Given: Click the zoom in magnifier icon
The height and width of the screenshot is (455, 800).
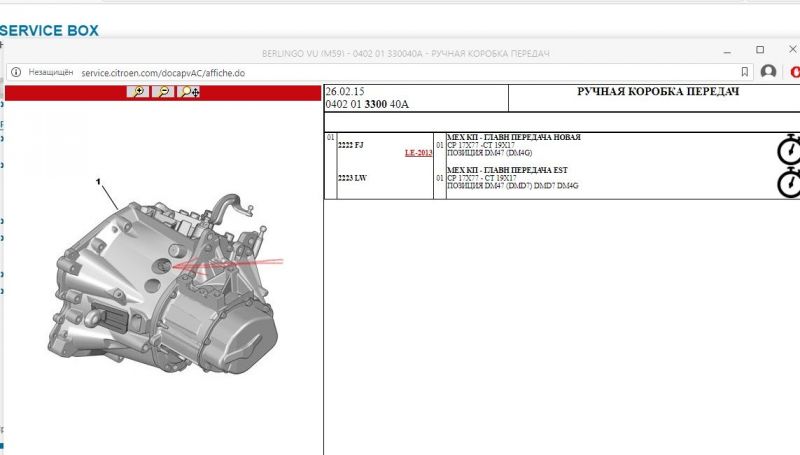Looking at the screenshot, I should 138,92.
